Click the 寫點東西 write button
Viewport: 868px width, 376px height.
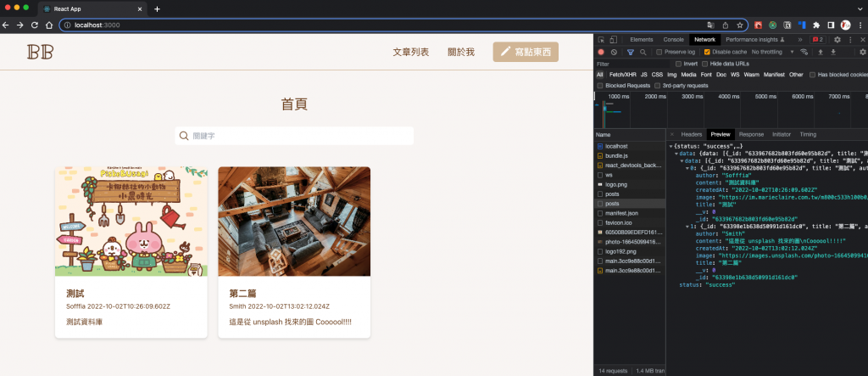coord(526,52)
